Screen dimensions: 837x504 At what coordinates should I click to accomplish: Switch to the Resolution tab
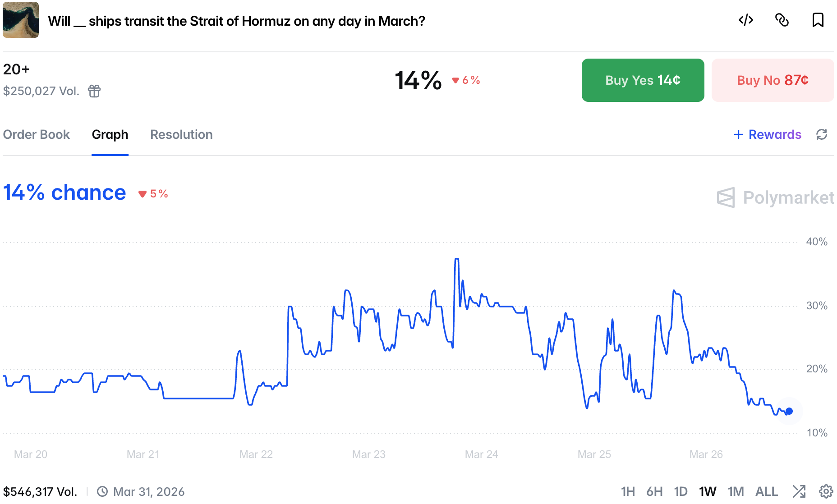(x=181, y=134)
